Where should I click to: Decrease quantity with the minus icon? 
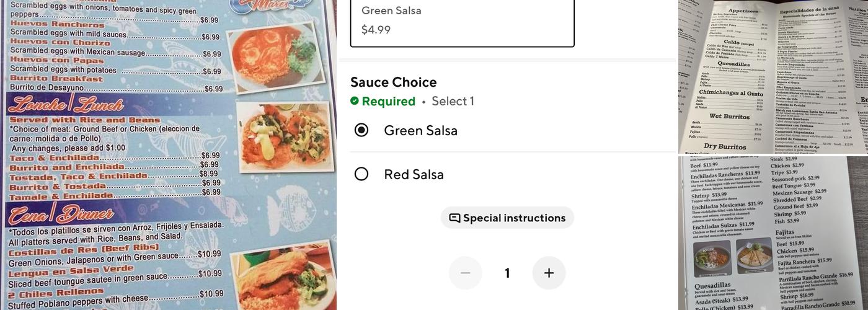click(x=466, y=273)
